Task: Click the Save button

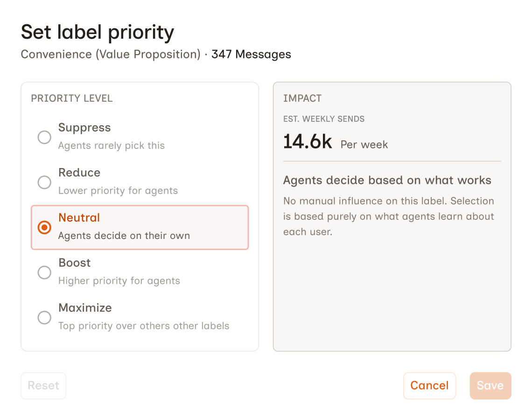Action: (x=490, y=385)
